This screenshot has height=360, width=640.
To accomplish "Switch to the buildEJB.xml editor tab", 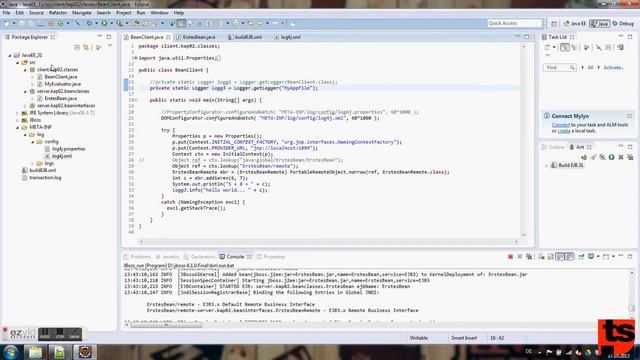I will pyautogui.click(x=248, y=37).
